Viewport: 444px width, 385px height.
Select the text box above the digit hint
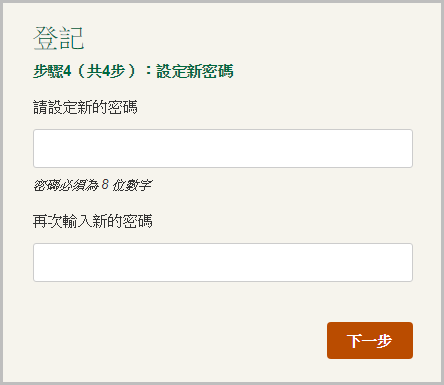tap(223, 148)
